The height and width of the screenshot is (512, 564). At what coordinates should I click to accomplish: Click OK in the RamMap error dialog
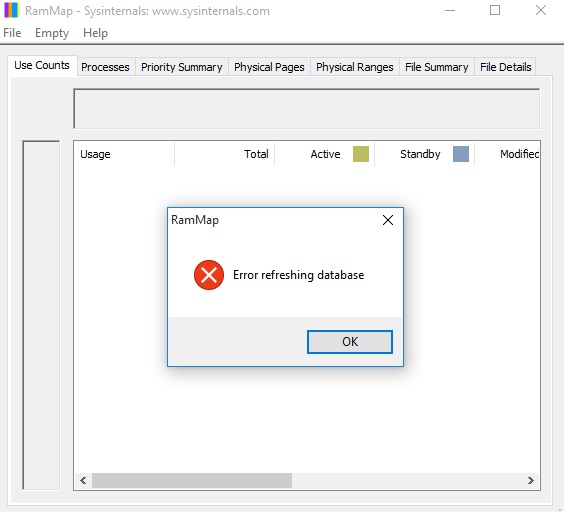pyautogui.click(x=350, y=341)
